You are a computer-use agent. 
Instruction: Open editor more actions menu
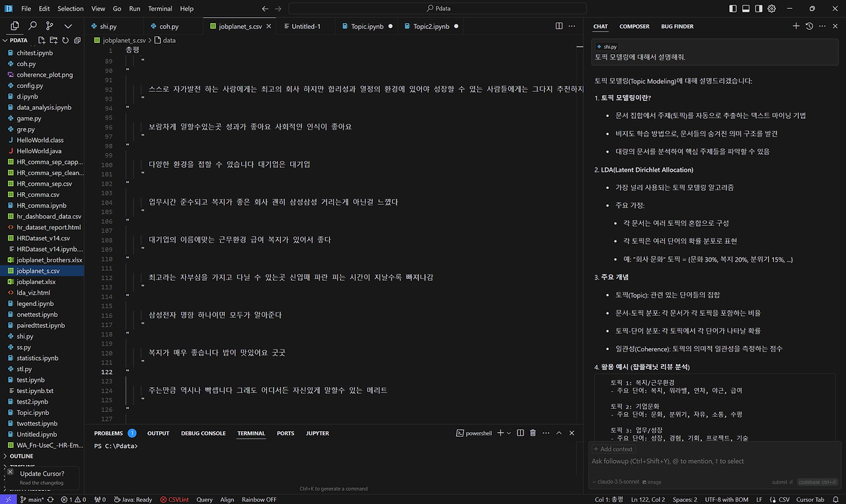tap(573, 26)
